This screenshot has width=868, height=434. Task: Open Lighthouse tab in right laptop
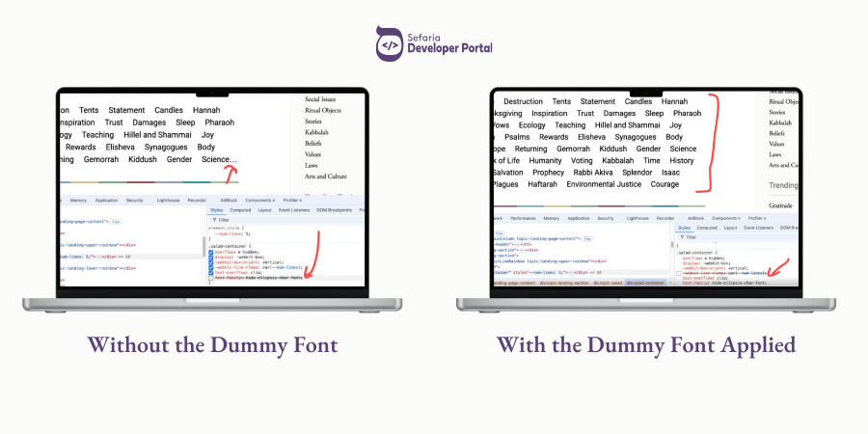pos(637,218)
